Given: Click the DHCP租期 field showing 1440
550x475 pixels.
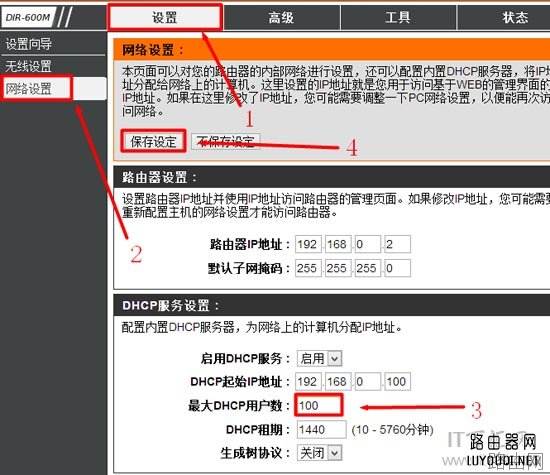Looking at the screenshot, I should pyautogui.click(x=322, y=429).
